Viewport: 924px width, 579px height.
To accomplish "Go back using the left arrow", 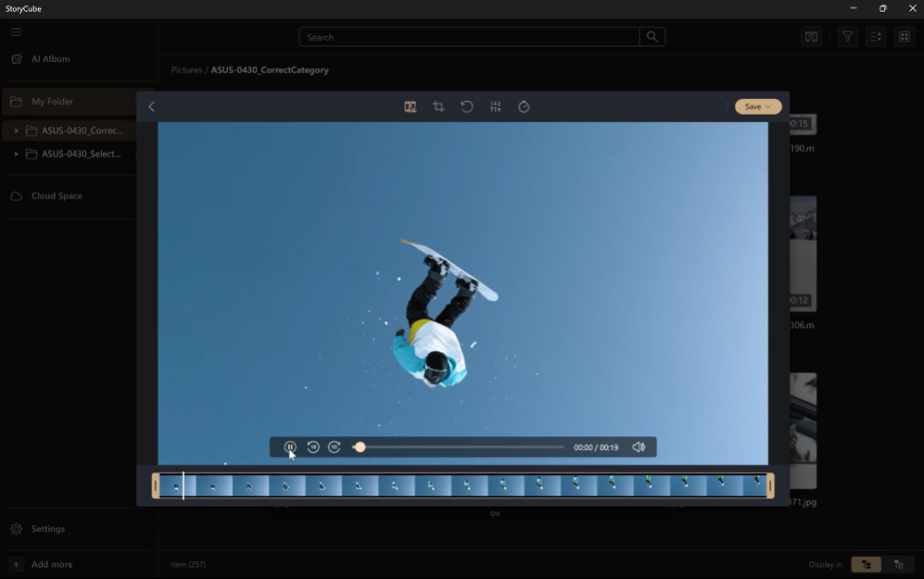I will [x=152, y=107].
